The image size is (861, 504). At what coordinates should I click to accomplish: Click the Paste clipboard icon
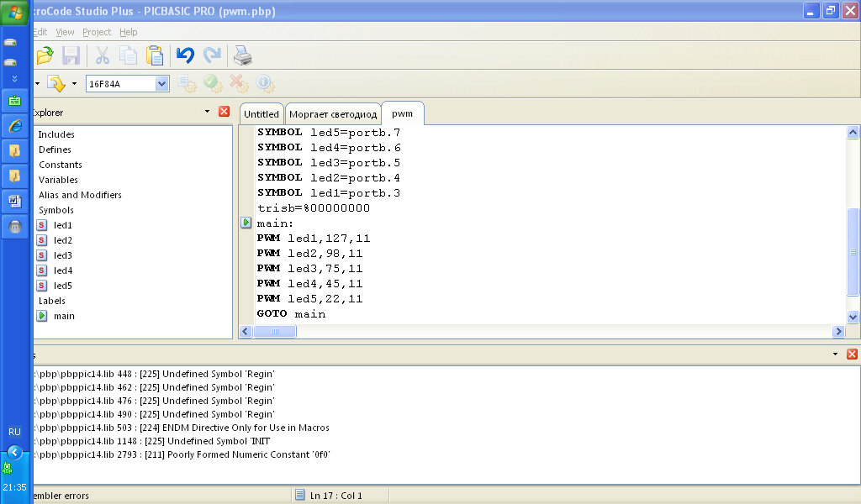[x=155, y=56]
